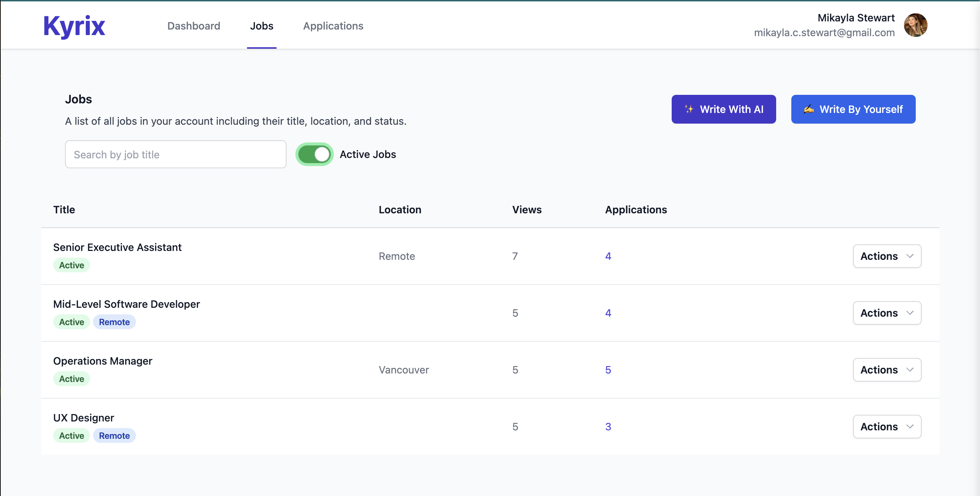The width and height of the screenshot is (980, 496).
Task: Click the sparkle icon on Write With AI
Action: click(x=689, y=110)
